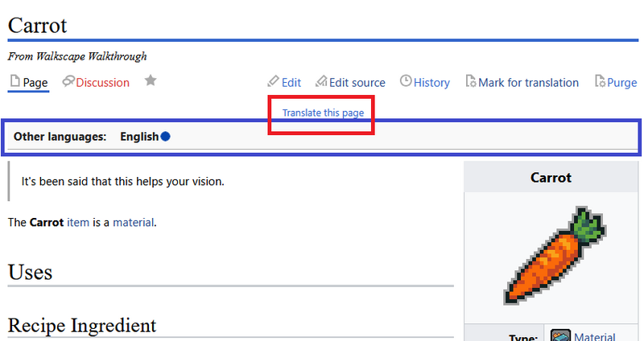The width and height of the screenshot is (644, 341).
Task: Click the pencil icon beside Edit
Action: point(273,82)
